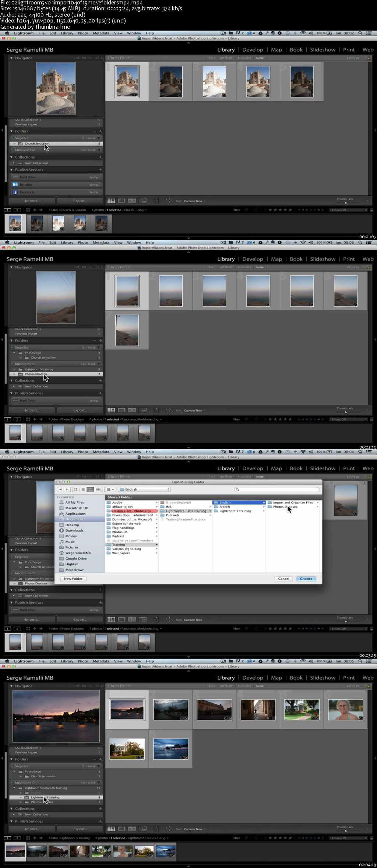Enable Attribute library filter in 00:01:07 frame
The height and width of the screenshot is (868, 377).
pos(226,58)
